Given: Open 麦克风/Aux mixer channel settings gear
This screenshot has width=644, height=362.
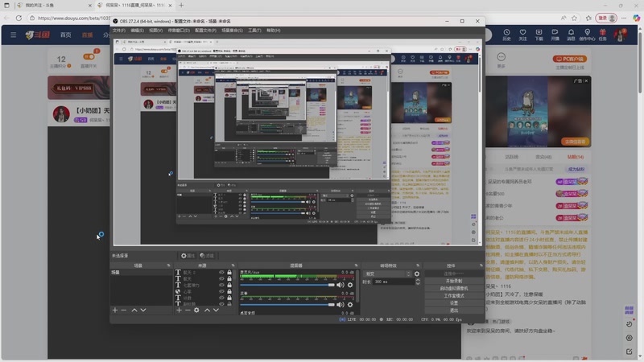Looking at the screenshot, I should 350,285.
